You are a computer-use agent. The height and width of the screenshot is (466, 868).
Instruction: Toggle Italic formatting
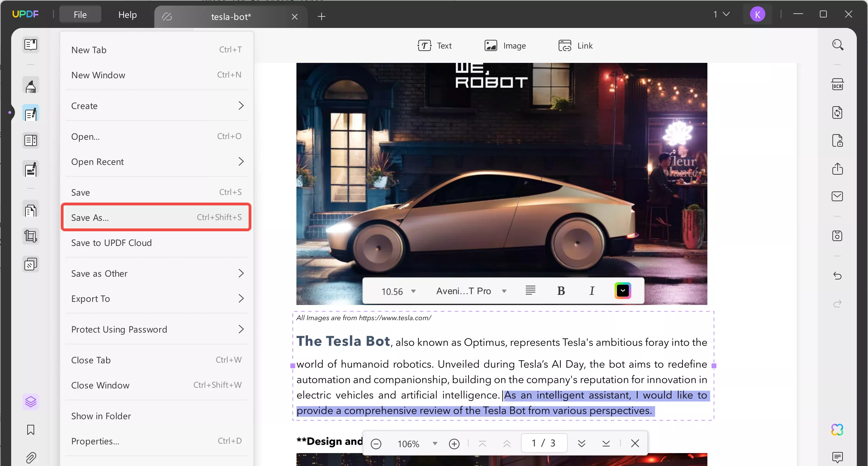tap(592, 291)
